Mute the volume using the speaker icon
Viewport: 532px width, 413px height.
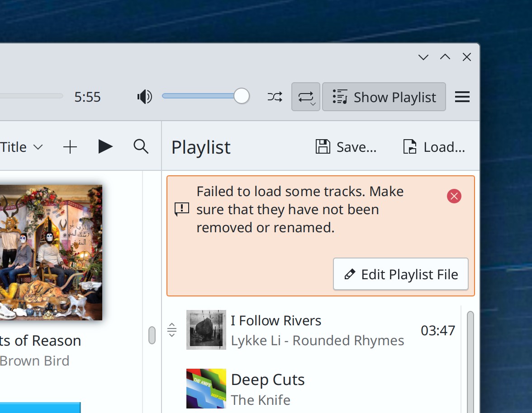(x=144, y=96)
